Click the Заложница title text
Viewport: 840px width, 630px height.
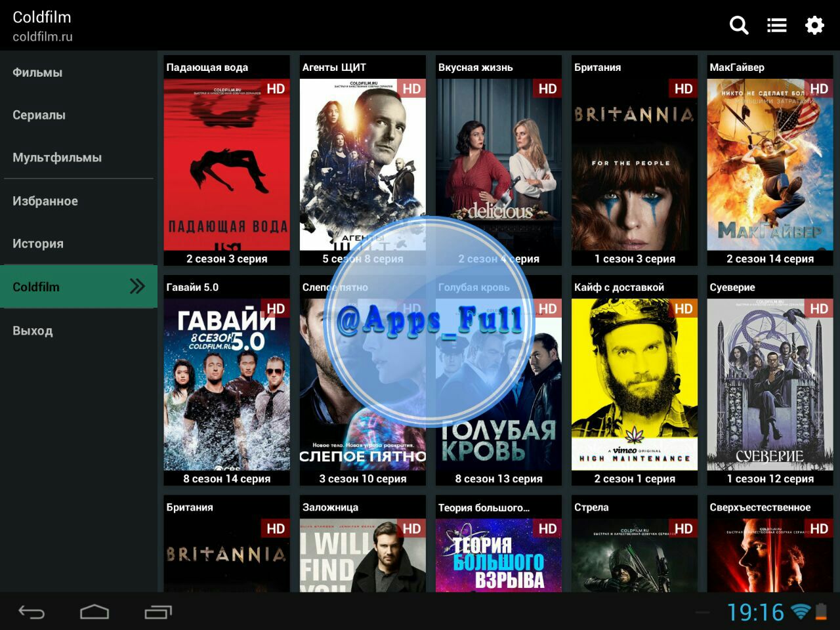330,507
